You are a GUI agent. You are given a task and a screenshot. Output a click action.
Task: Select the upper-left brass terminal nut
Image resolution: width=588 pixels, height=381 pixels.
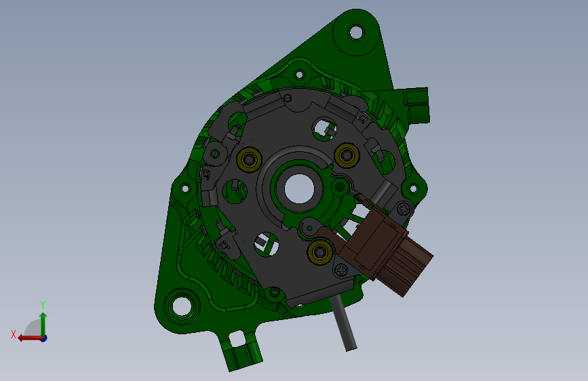tap(250, 160)
